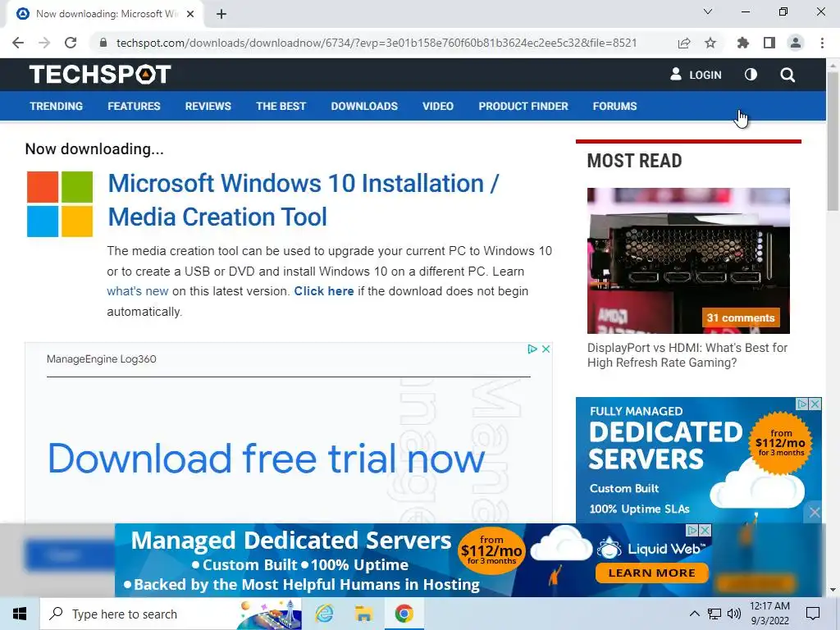The height and width of the screenshot is (630, 840).
Task: Follow the "what's new" link
Action: tap(138, 291)
